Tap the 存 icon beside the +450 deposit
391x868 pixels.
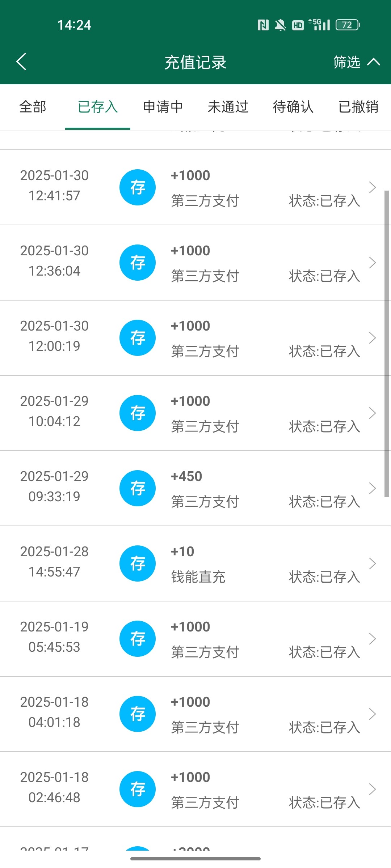point(138,488)
